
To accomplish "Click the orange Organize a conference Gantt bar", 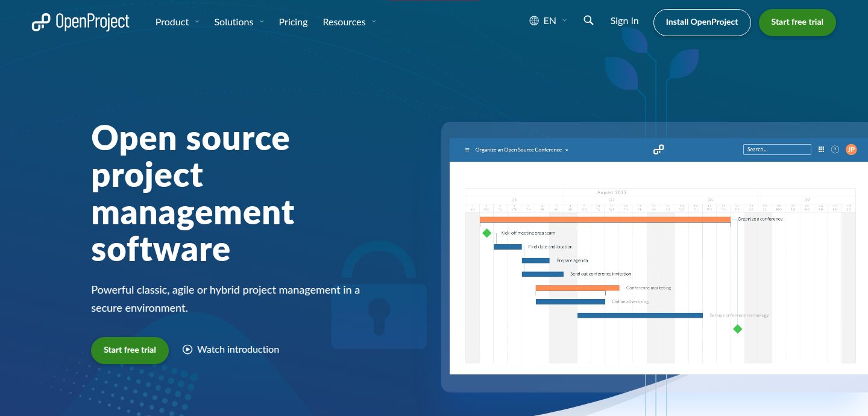I will (605, 219).
